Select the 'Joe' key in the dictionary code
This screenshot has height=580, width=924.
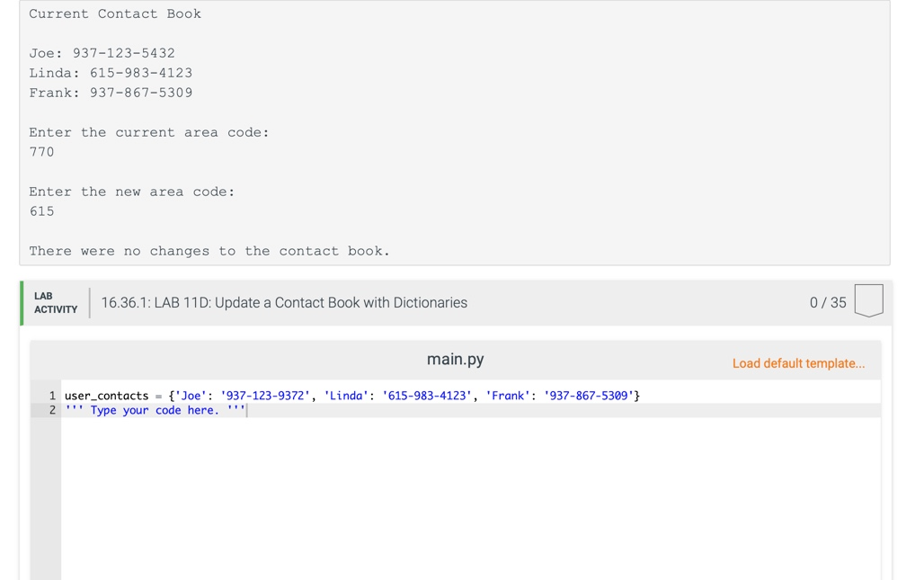point(191,395)
